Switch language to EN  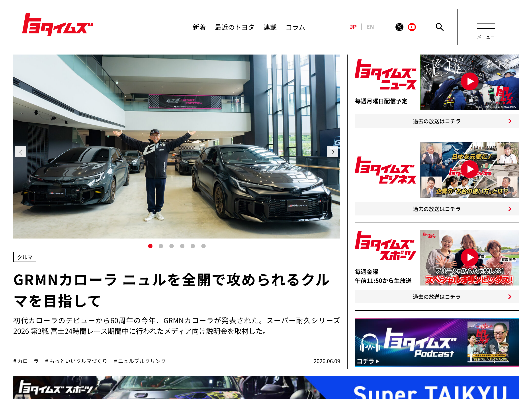(370, 27)
